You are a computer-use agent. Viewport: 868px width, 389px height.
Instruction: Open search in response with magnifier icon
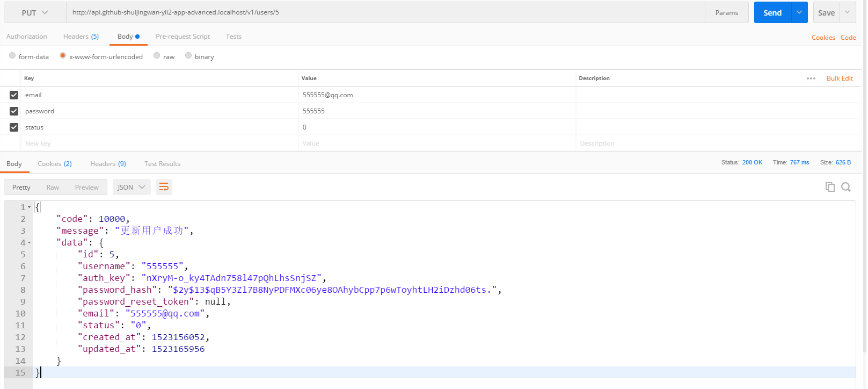tap(846, 187)
